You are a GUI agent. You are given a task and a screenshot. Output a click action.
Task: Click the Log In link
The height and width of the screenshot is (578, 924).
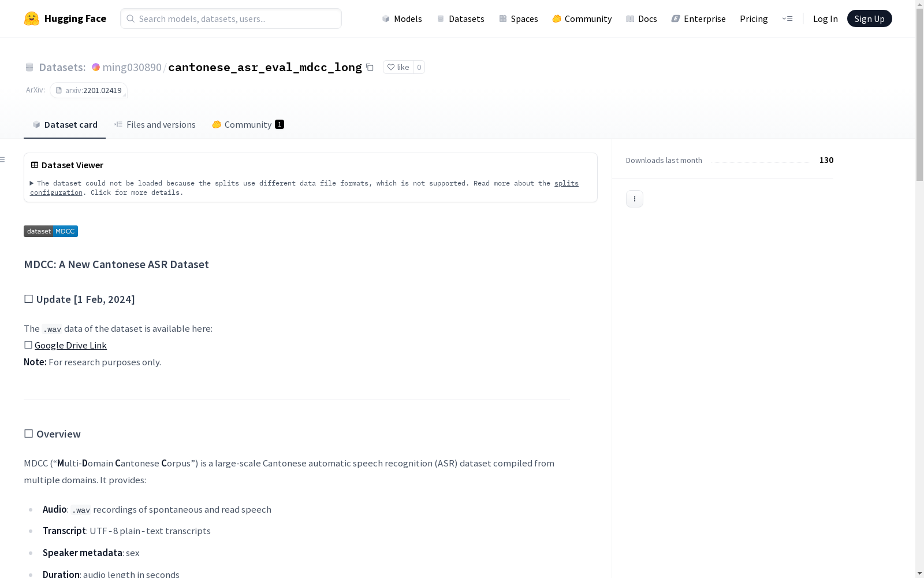[x=825, y=18]
